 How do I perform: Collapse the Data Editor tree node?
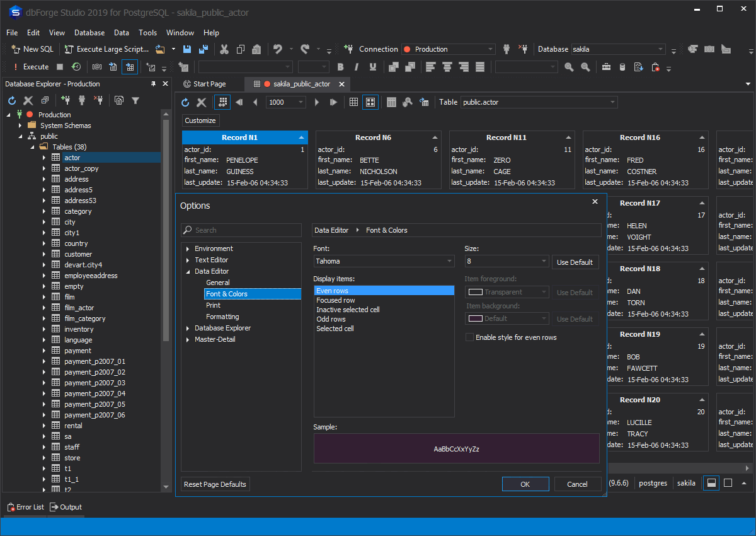click(x=187, y=271)
